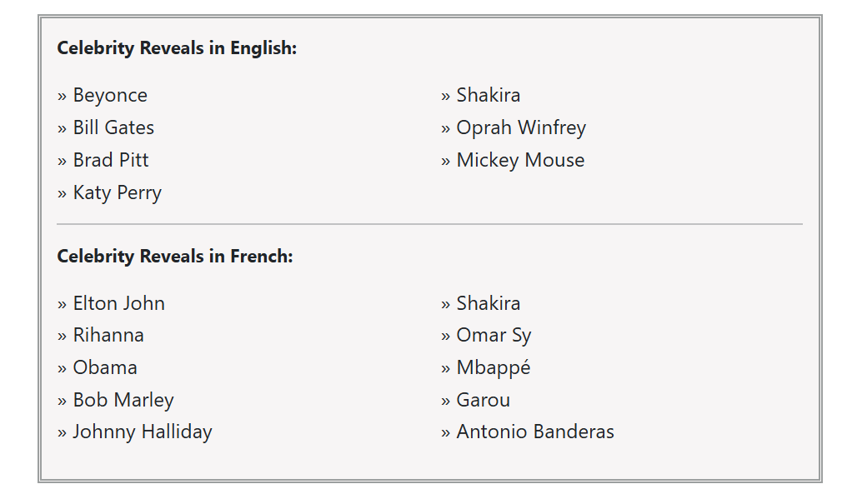Click the Bill Gates entry
The image size is (842, 504).
[x=113, y=127]
